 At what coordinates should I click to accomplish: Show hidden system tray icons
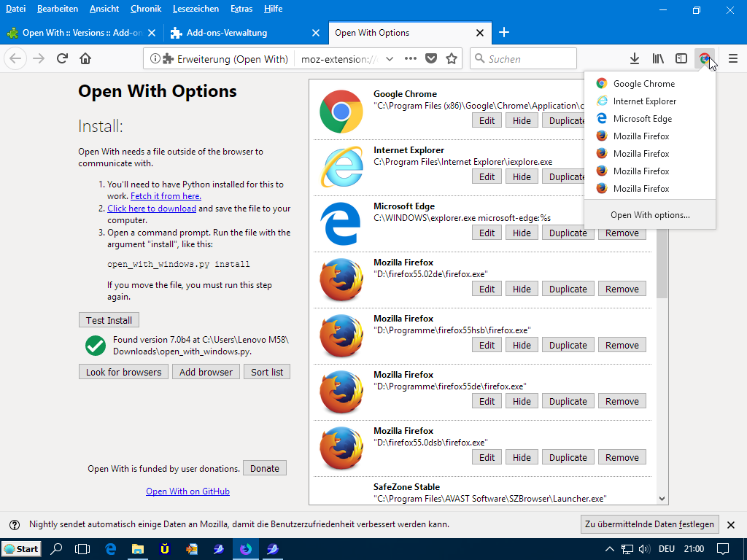(610, 549)
